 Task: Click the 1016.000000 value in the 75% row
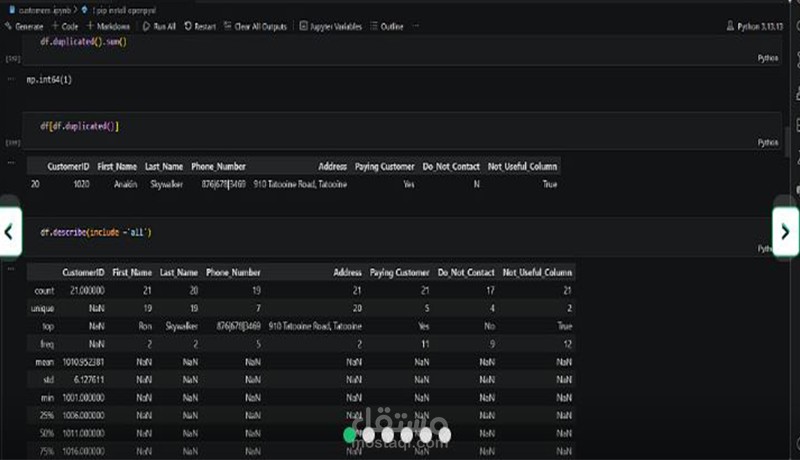point(83,451)
